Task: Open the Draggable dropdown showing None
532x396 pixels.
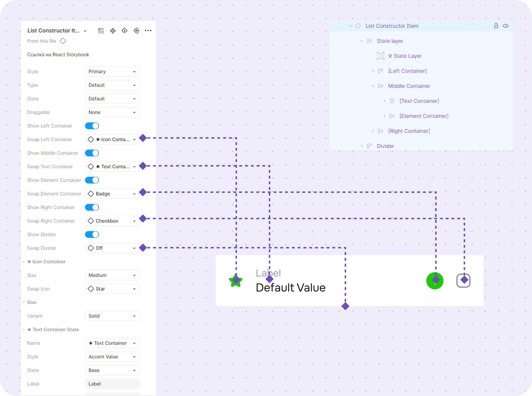Action: [112, 112]
